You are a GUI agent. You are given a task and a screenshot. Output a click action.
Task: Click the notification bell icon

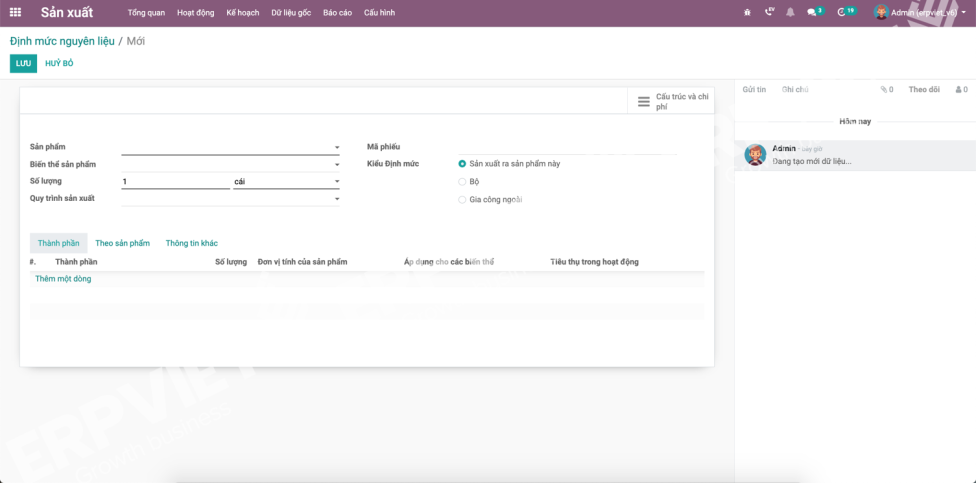coord(790,12)
